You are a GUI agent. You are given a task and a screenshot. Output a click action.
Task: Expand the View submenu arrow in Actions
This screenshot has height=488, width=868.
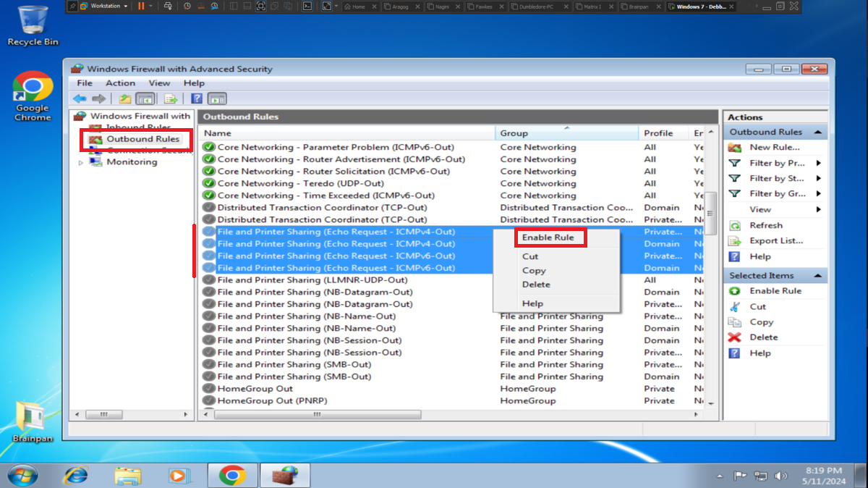[x=819, y=210]
